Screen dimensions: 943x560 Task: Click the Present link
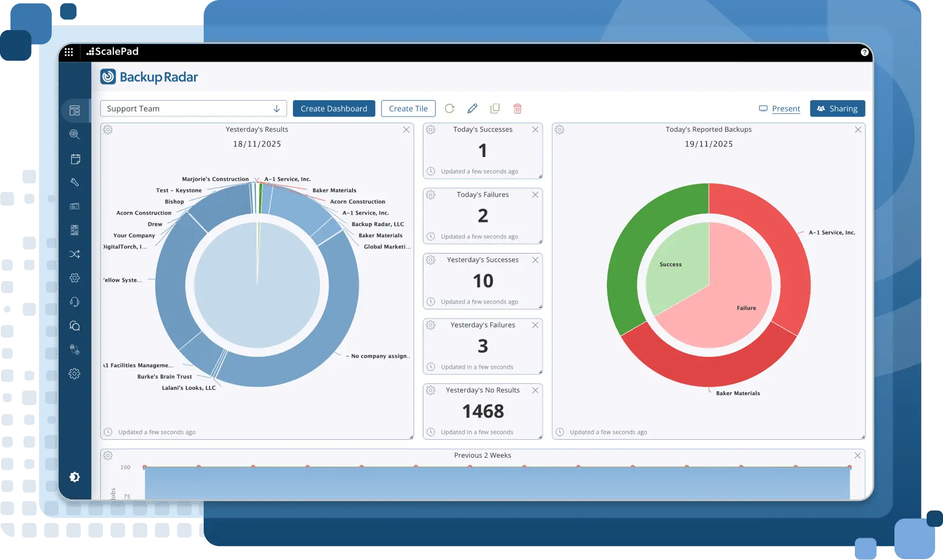click(779, 109)
